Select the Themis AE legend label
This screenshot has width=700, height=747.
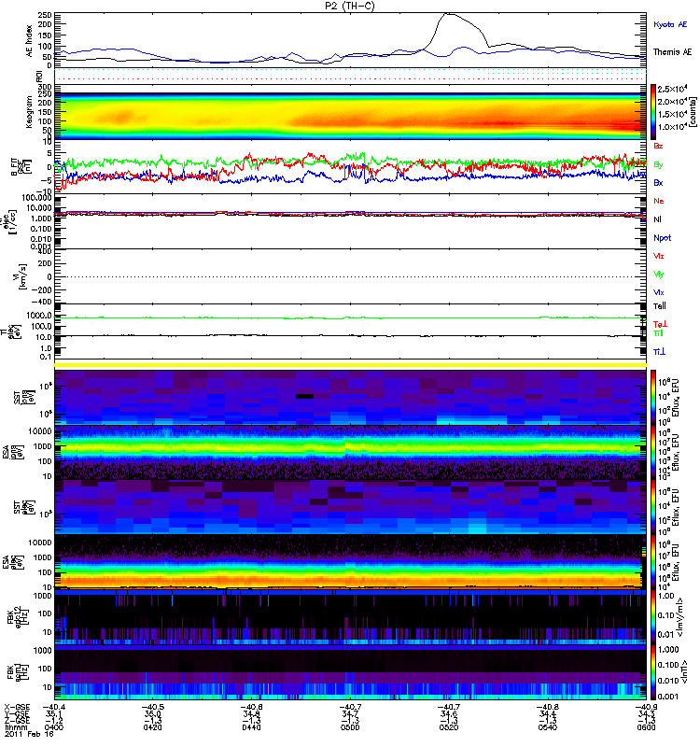click(x=672, y=52)
